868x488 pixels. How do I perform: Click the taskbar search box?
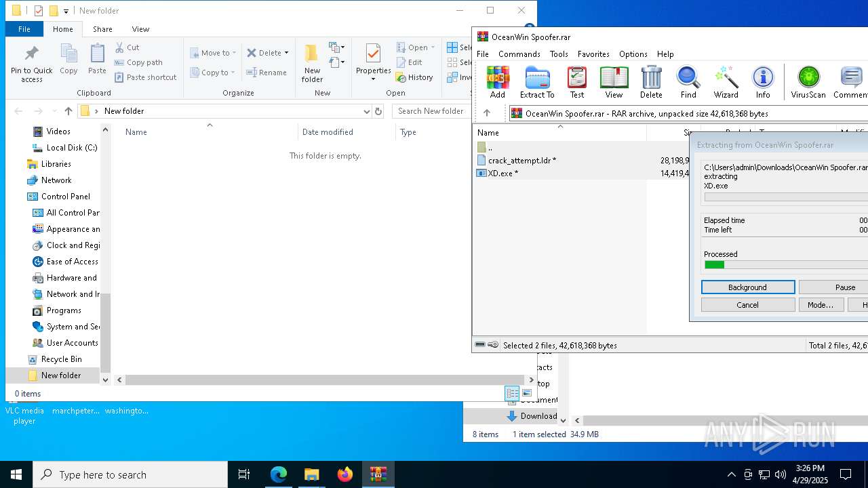point(130,474)
